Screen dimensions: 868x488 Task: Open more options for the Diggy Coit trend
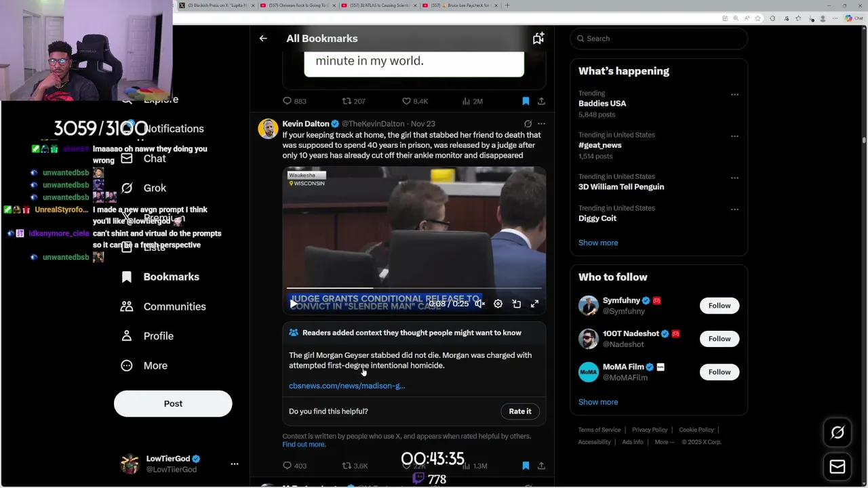[x=734, y=209]
